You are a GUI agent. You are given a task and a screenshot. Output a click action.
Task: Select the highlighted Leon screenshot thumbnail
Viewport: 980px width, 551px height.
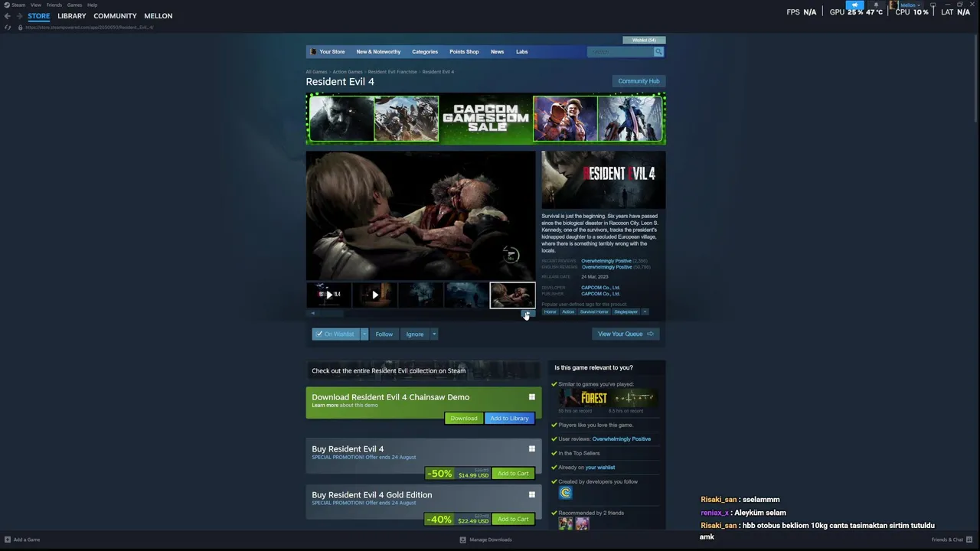click(x=512, y=295)
